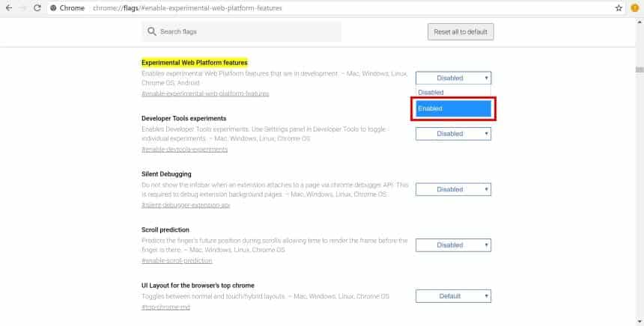Viewport: 644px width, 326px height.
Task: Select Enabled in the open dropdown
Action: 454,108
